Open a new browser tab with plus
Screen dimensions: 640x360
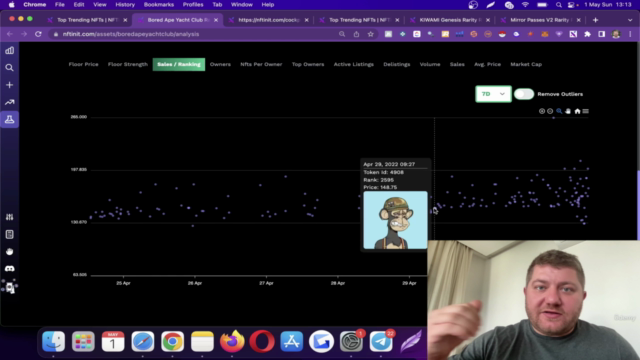coord(595,20)
